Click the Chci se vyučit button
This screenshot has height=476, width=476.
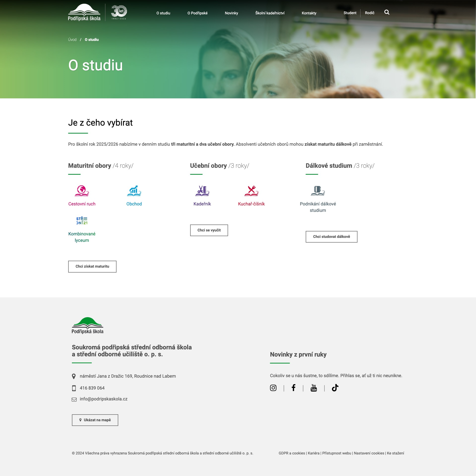coord(209,230)
